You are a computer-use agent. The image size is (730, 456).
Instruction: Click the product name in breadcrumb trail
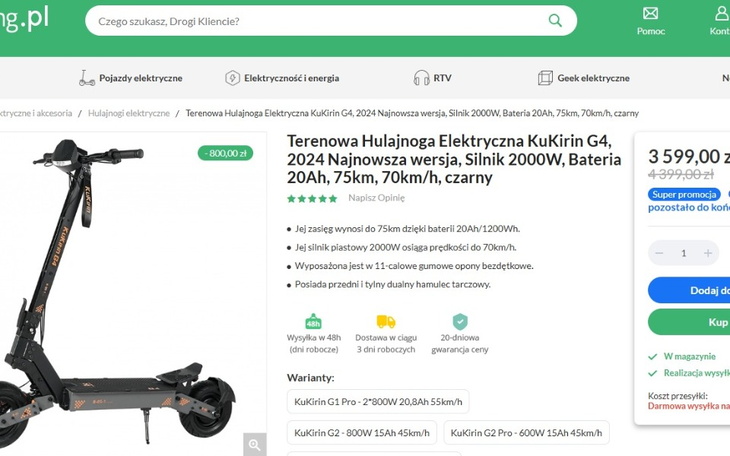[x=412, y=113]
